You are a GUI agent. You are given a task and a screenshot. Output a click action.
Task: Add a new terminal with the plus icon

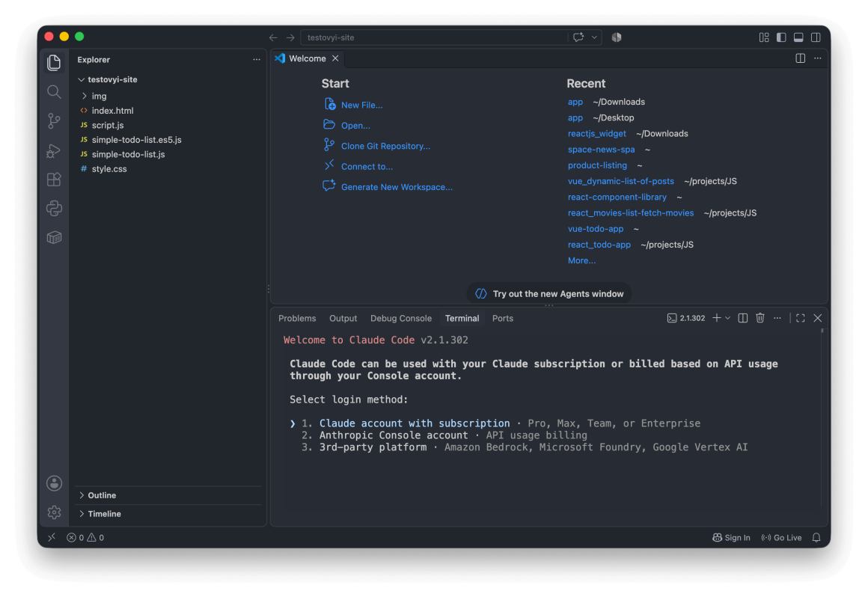(x=716, y=318)
